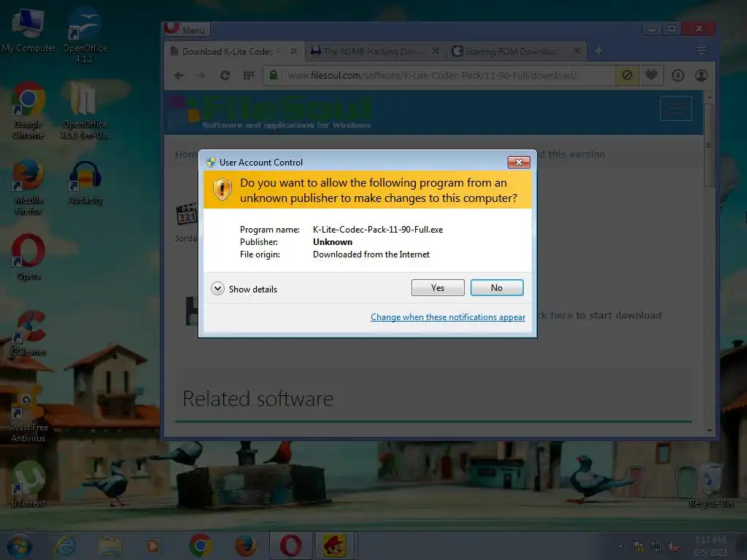Open Avast Free Antivirus desktop shortcut
This screenshot has height=560, width=747.
point(28,414)
